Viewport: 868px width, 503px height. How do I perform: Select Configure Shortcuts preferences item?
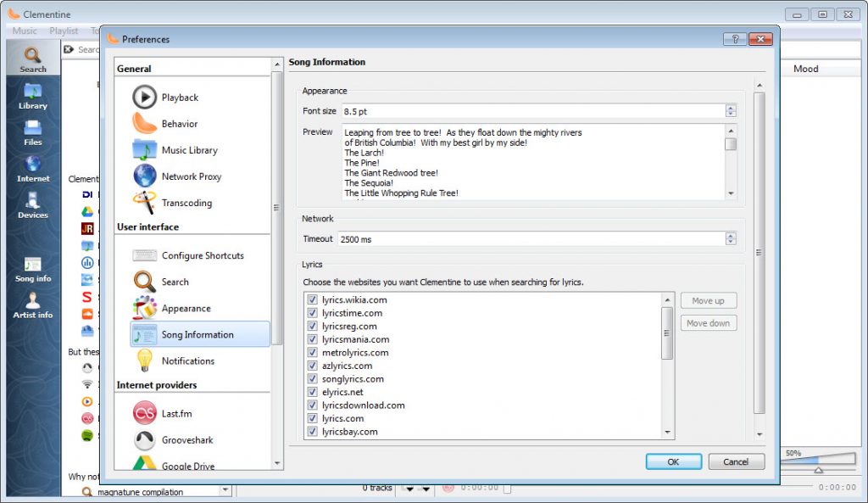[x=200, y=255]
